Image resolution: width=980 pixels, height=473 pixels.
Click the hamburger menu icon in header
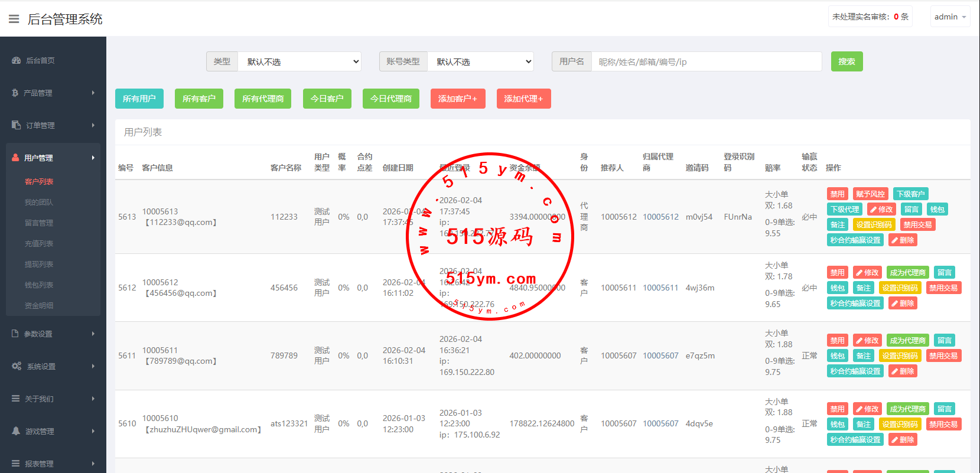(x=14, y=19)
